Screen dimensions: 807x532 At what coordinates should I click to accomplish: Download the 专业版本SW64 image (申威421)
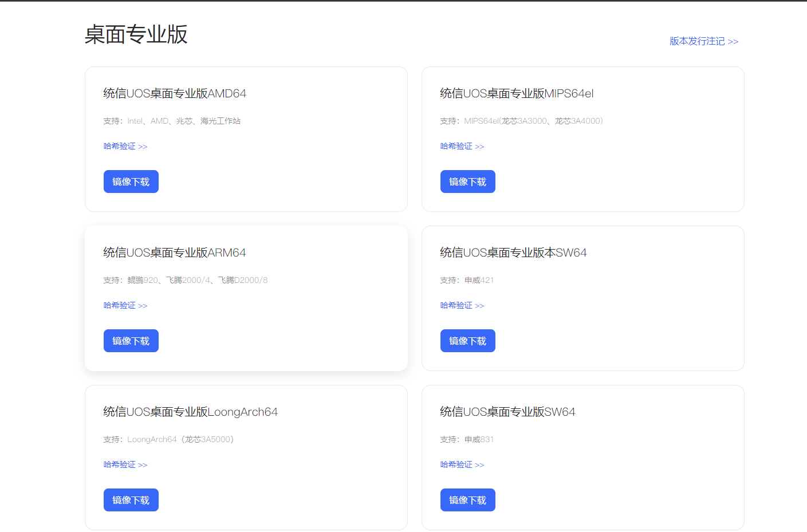[x=468, y=341]
